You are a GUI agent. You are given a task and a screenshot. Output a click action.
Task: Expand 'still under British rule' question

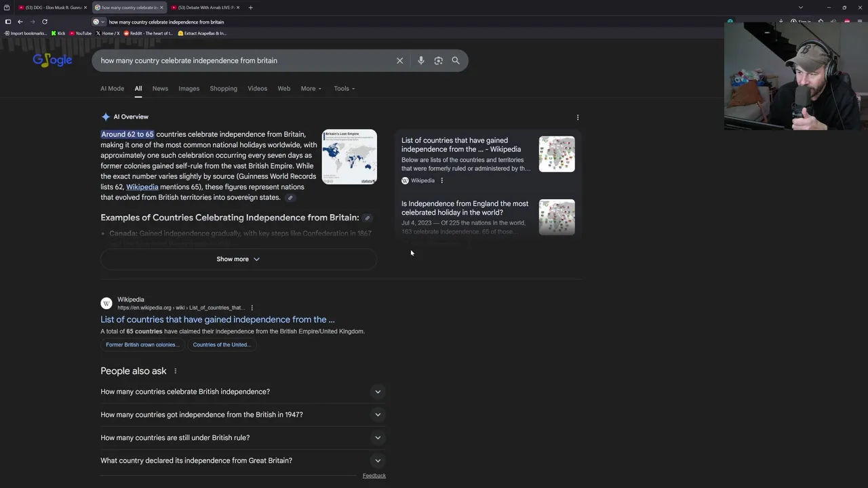(x=243, y=438)
